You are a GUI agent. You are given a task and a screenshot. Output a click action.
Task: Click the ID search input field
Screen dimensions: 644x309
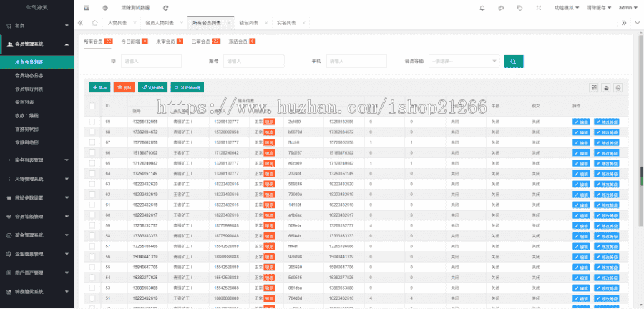(156, 62)
